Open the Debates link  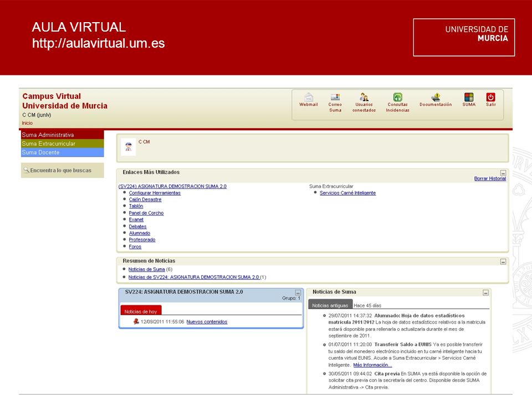138,226
